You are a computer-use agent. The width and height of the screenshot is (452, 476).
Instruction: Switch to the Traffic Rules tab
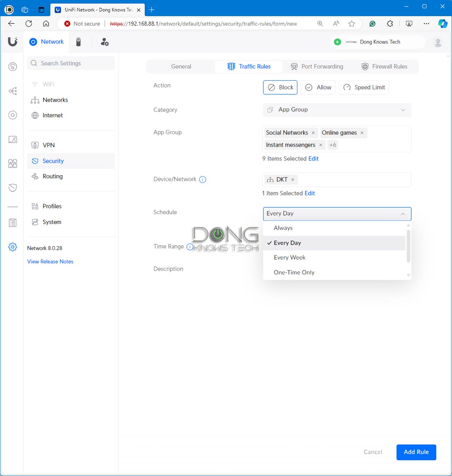[249, 66]
